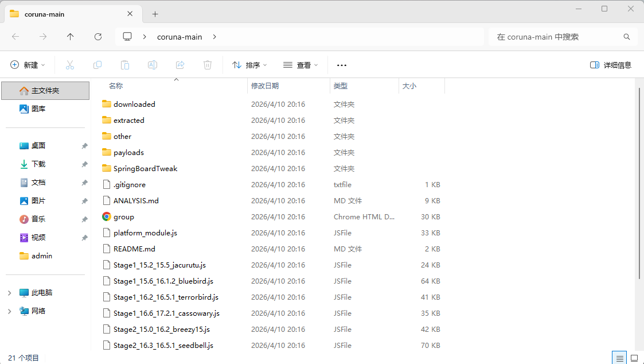This screenshot has height=364, width=644.
Task: Unpin 图片 using its pin icon
Action: pos(84,201)
